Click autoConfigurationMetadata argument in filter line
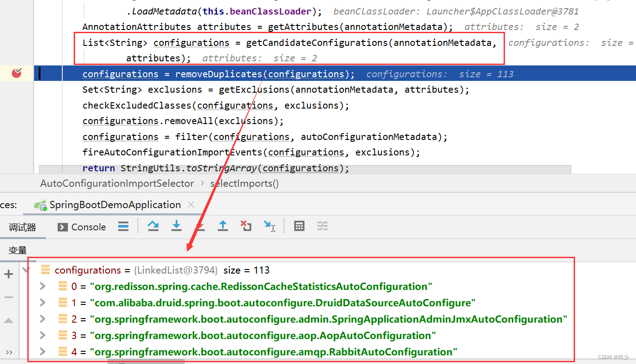 [x=369, y=137]
